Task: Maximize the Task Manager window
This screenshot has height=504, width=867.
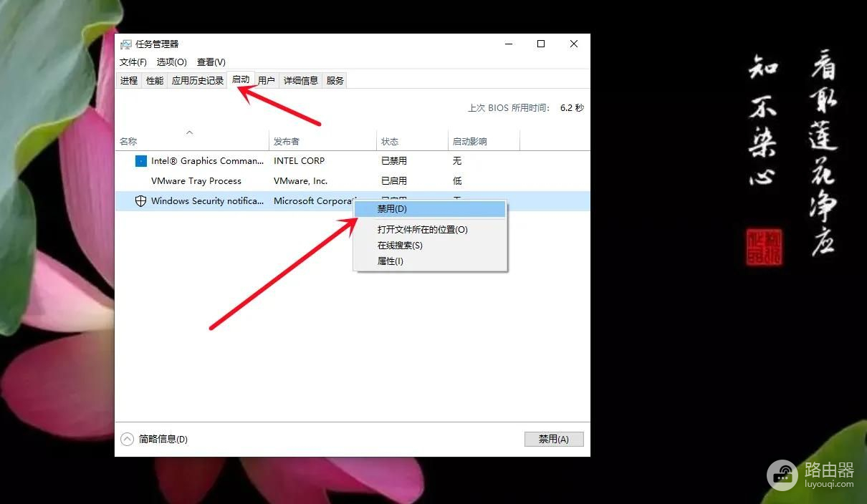Action: 541,44
